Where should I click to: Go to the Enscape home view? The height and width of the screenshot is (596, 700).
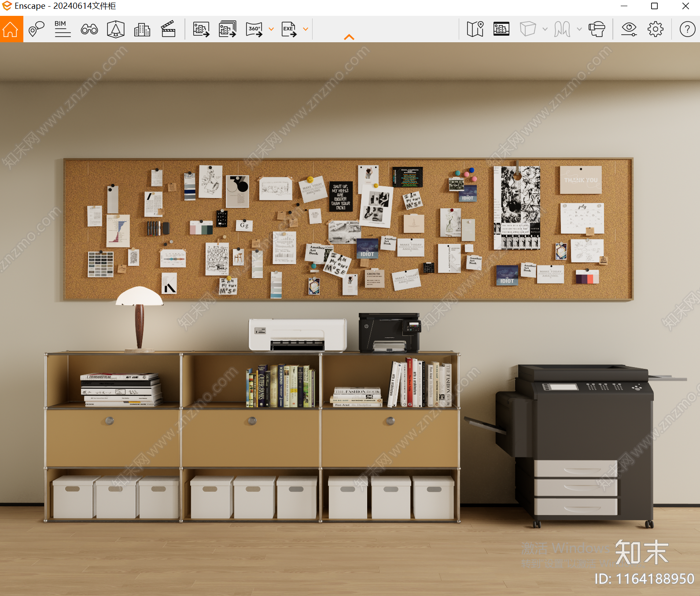[x=11, y=29]
